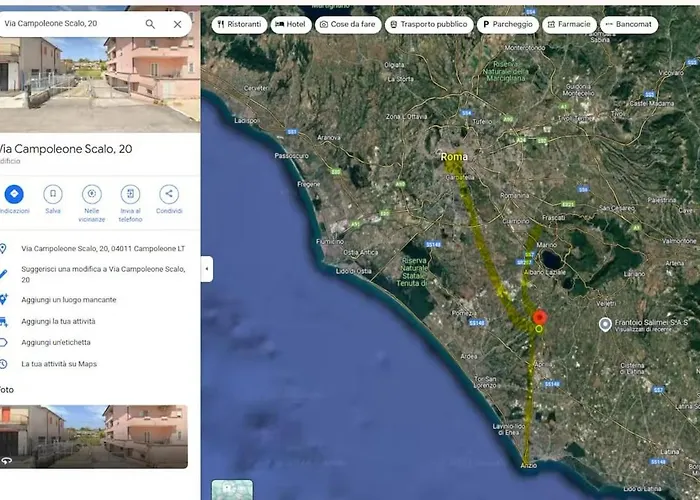Viewport: 700px width, 500px height.
Task: Filter map by Trasporto pubblico
Action: (x=429, y=25)
